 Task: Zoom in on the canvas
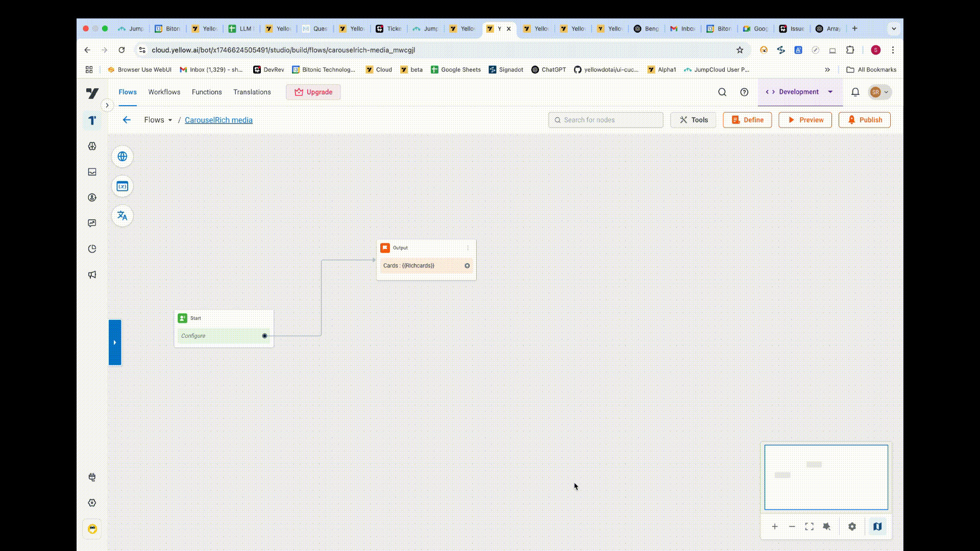pyautogui.click(x=775, y=527)
